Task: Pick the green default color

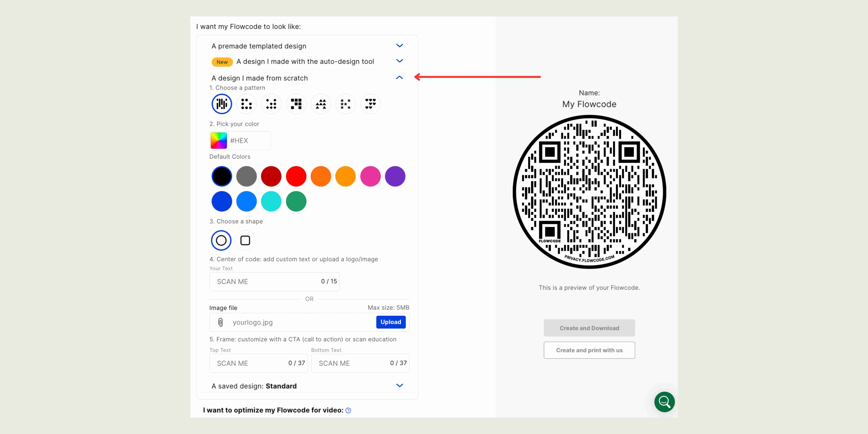Action: (x=296, y=201)
